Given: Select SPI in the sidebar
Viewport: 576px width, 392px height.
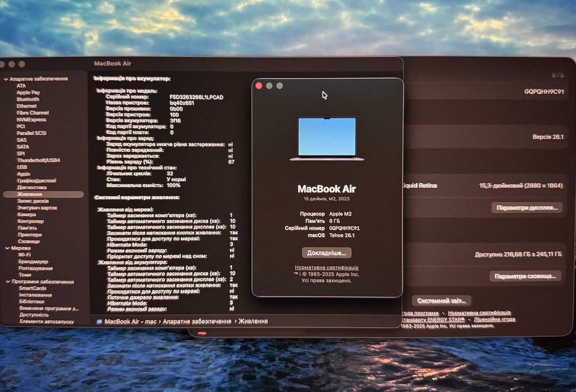Looking at the screenshot, I should (21, 154).
